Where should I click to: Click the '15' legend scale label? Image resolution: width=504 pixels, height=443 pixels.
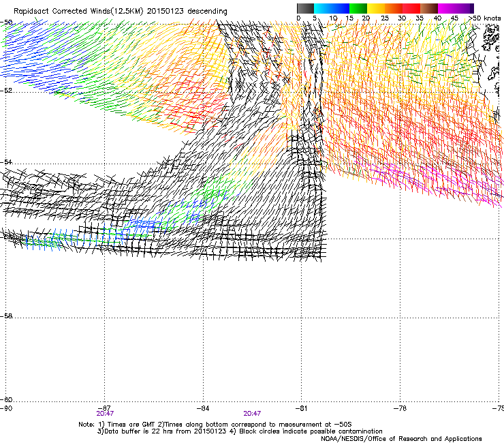click(349, 18)
